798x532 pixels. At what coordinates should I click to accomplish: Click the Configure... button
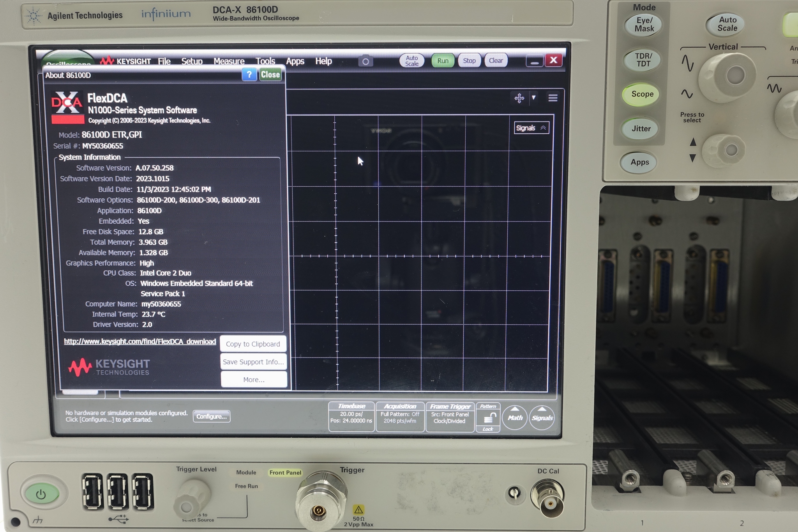click(211, 416)
